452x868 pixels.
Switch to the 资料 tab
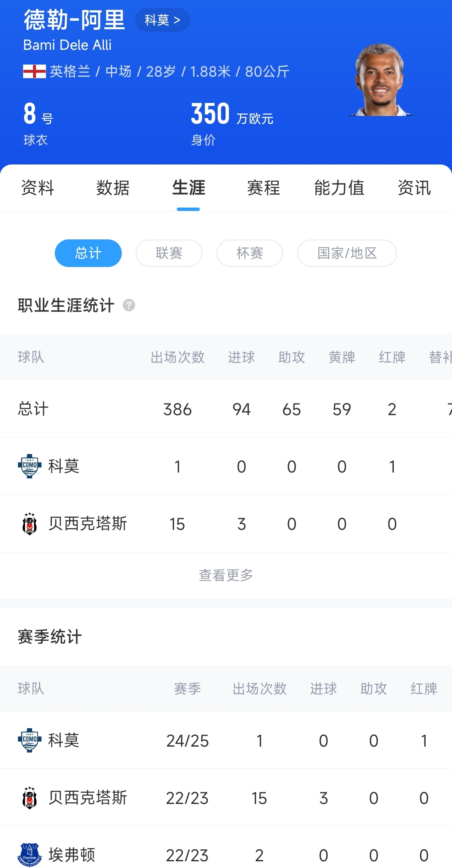38,188
